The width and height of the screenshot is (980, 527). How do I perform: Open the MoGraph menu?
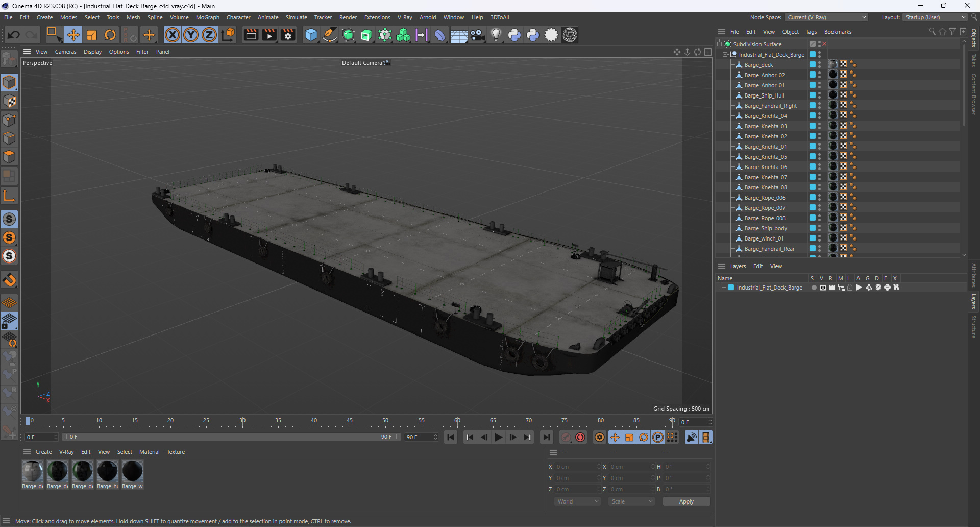(207, 17)
